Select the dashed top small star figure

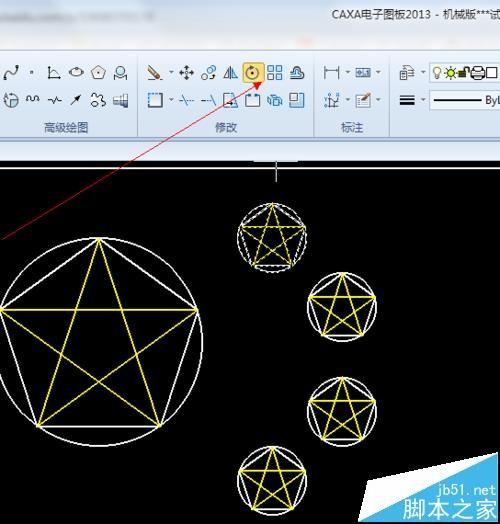pyautogui.click(x=272, y=238)
